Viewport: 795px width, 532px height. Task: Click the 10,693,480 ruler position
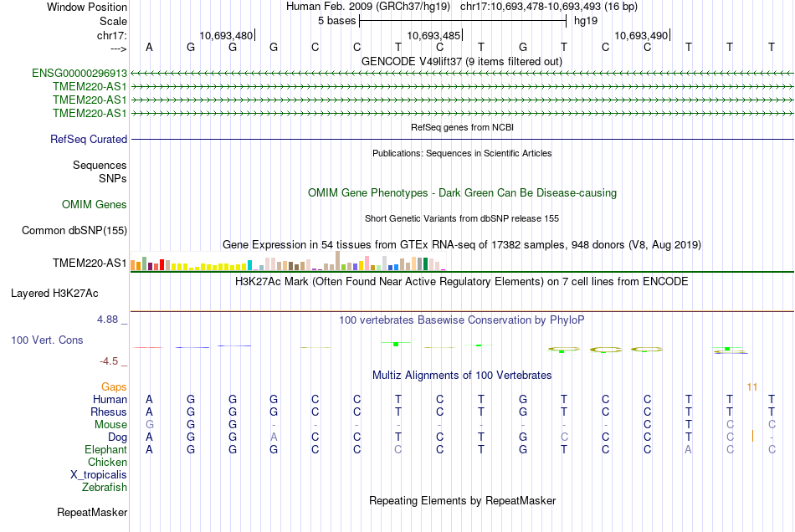coord(226,35)
